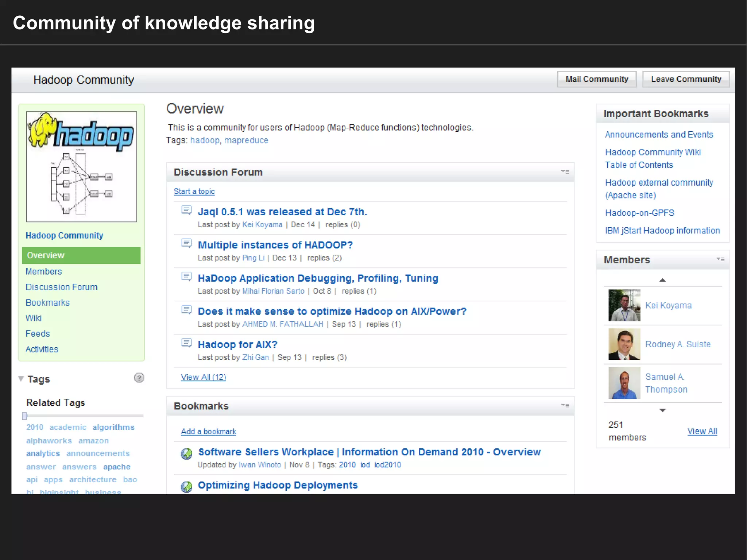Select Overview in community navigation

coord(81,255)
